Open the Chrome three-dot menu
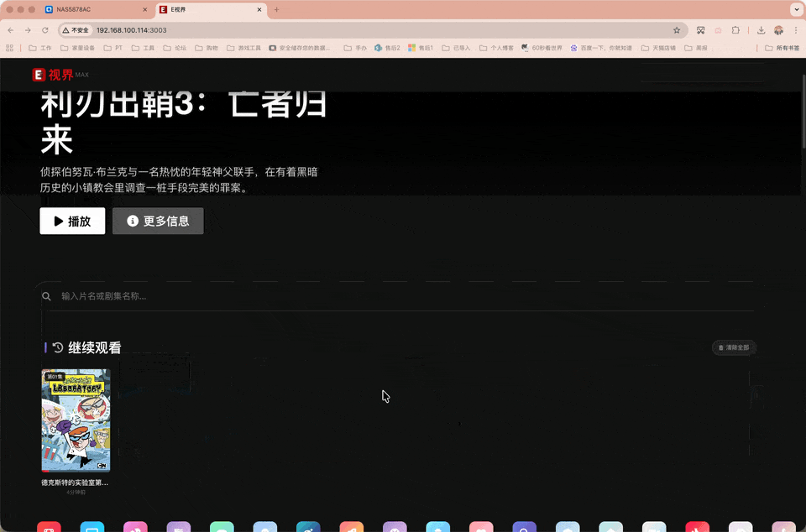Screen dimensions: 806x532 [x=797, y=29]
